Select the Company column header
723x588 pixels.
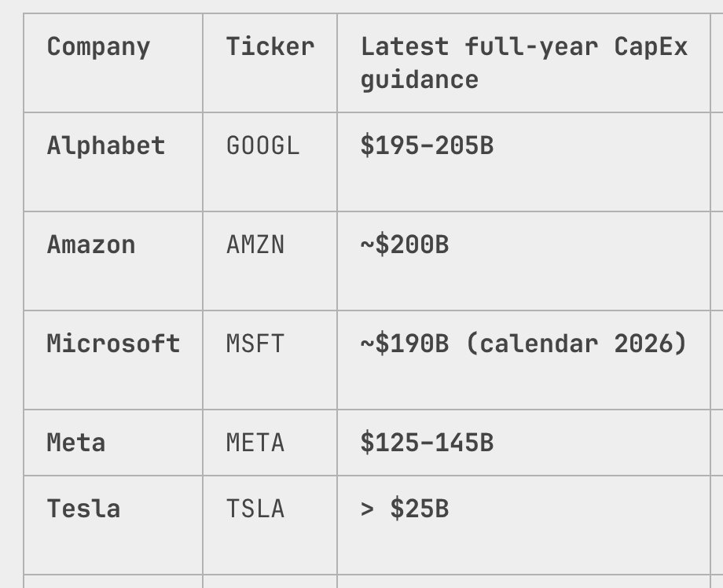coord(113,63)
